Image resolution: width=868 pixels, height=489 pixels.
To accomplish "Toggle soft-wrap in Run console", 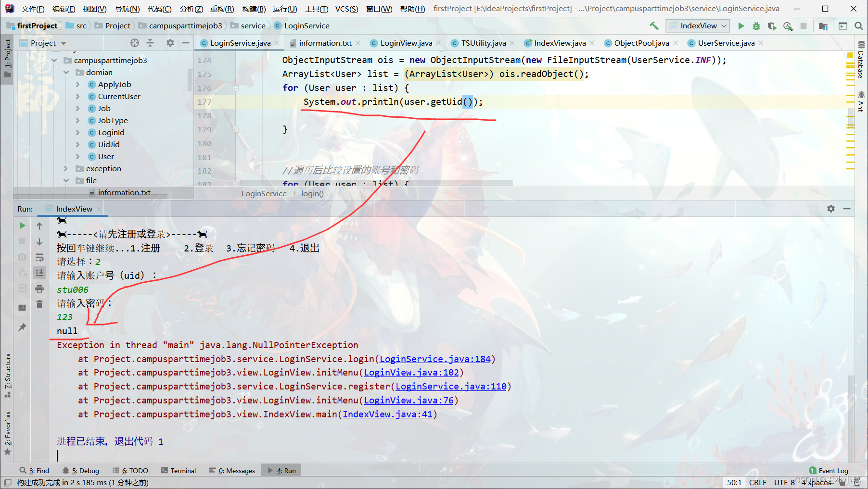I will 39,257.
